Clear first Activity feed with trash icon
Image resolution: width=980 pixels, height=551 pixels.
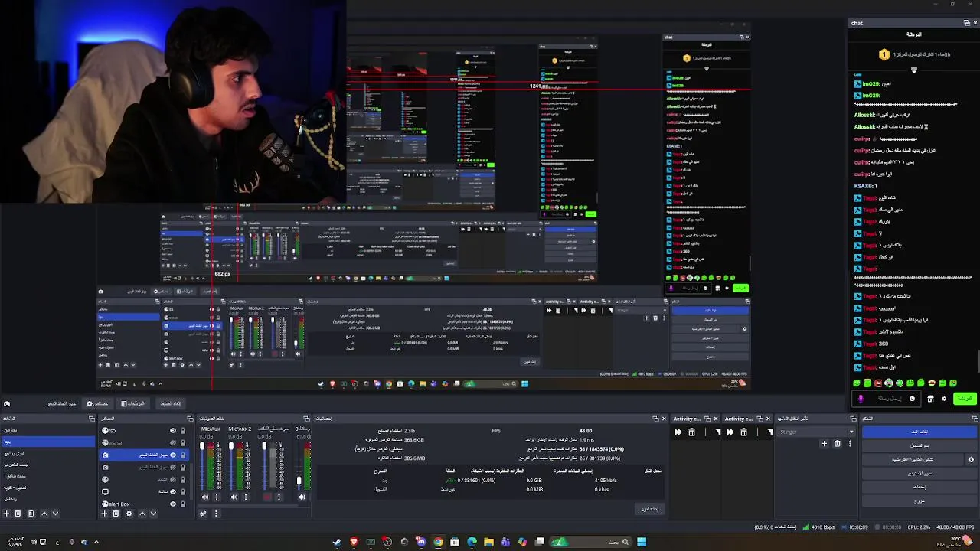point(691,432)
